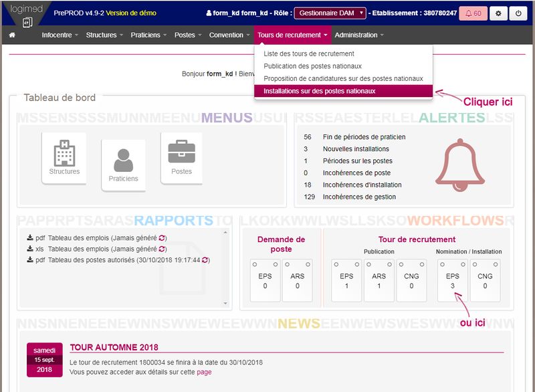Image resolution: width=535 pixels, height=392 pixels.
Task: Open the Demande de poste ARS card
Action: point(297,281)
